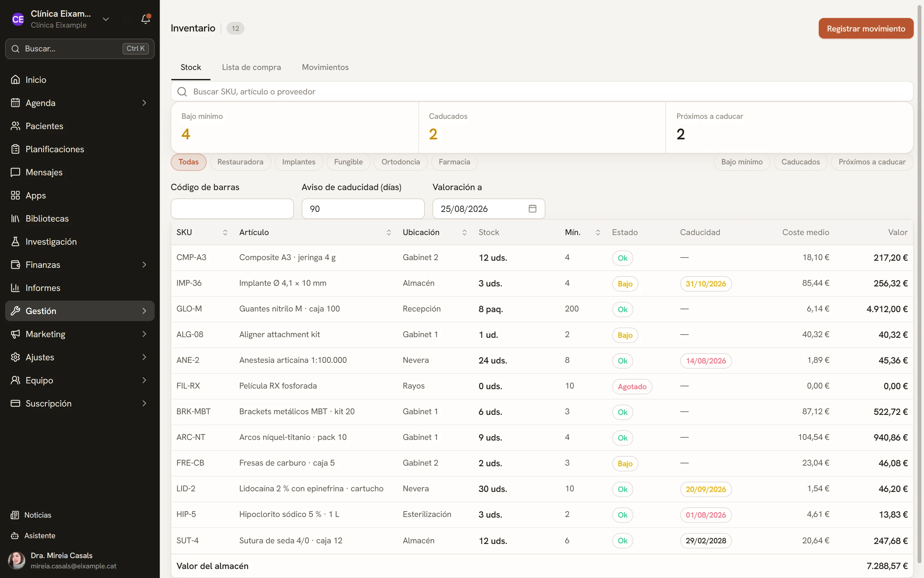
Task: Click the Inicio home icon
Action: (x=15, y=80)
